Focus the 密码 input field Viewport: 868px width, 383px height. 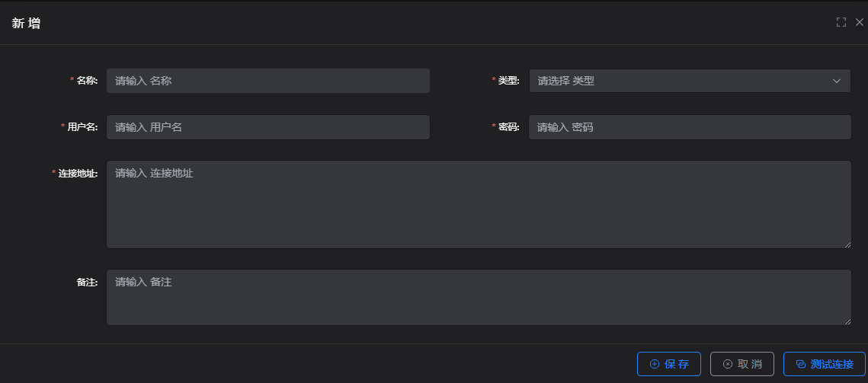[x=689, y=127]
